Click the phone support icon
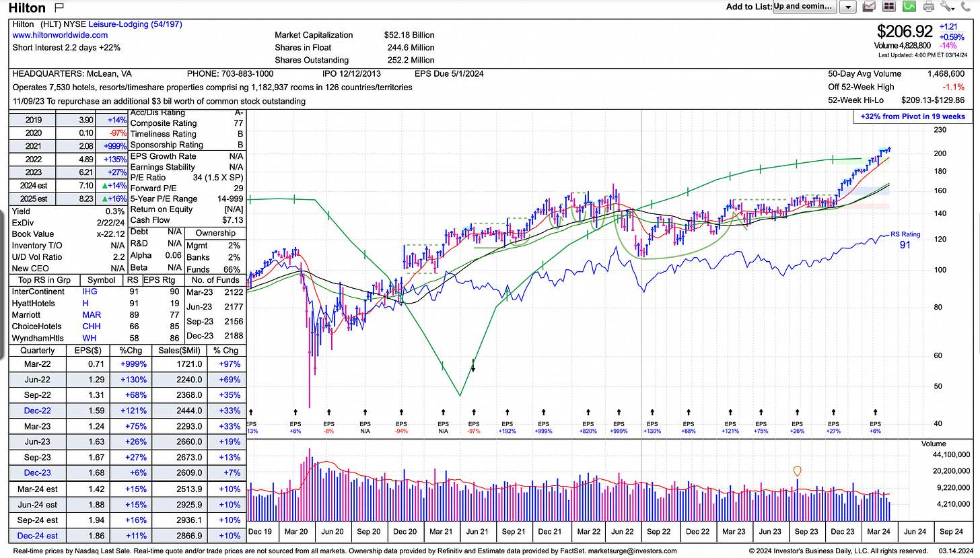This screenshot has width=980, height=558. pos(967,7)
